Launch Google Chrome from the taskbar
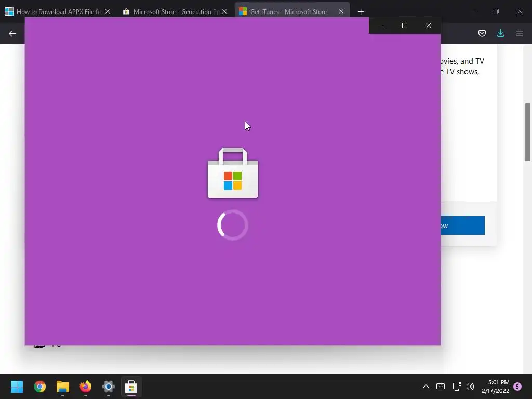The width and height of the screenshot is (532, 399). [40, 387]
